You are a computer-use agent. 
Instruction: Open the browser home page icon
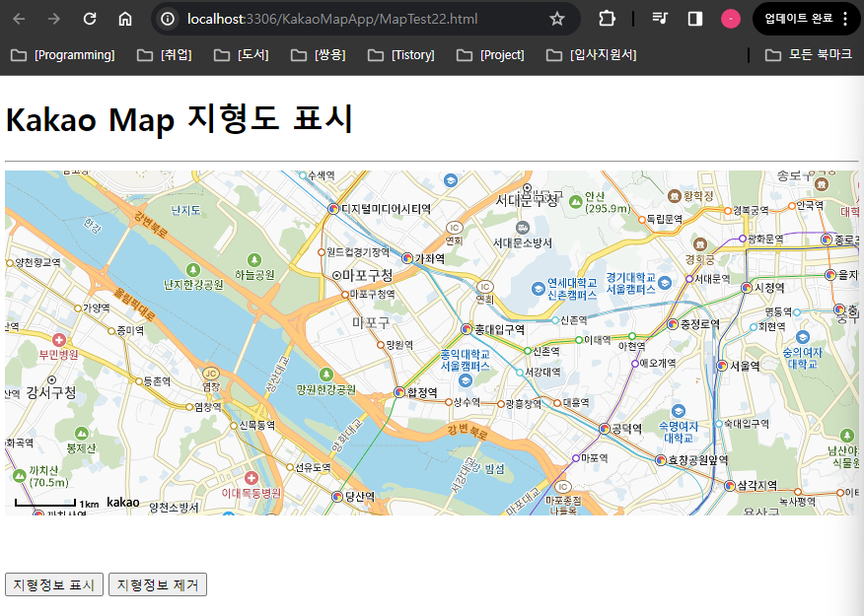coord(125,19)
